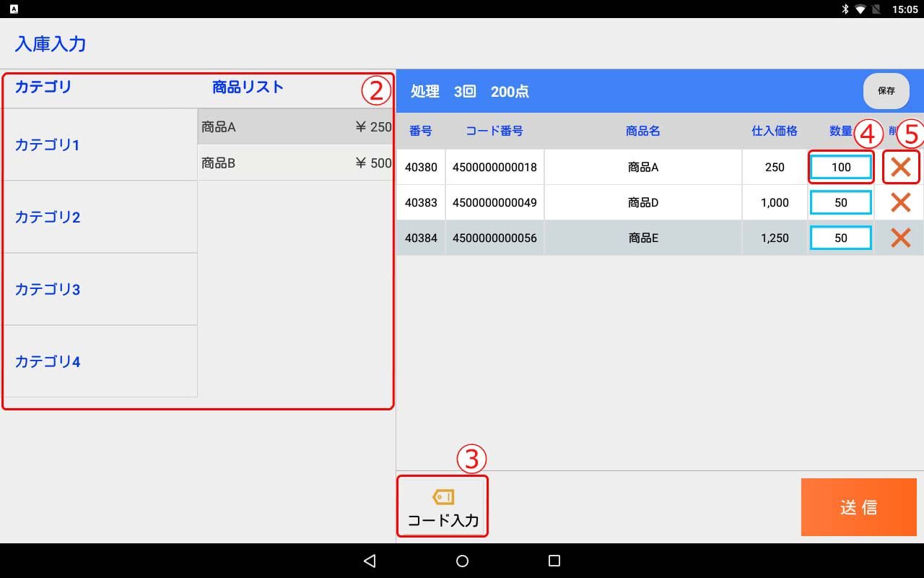Tap Android home circle icon

[x=462, y=561]
